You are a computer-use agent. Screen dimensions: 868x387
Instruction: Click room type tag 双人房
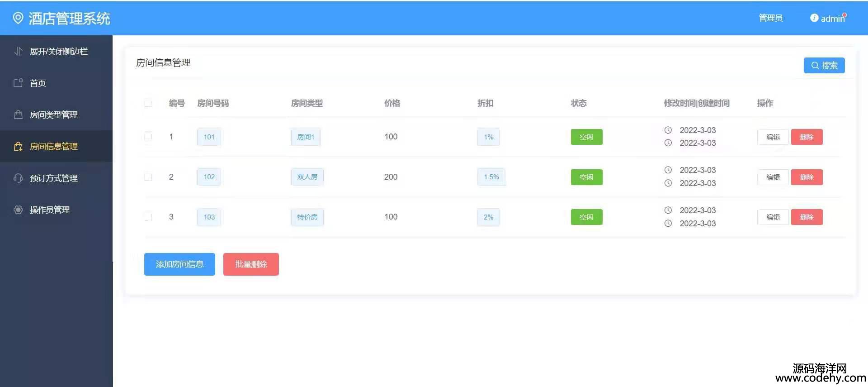[x=307, y=177]
